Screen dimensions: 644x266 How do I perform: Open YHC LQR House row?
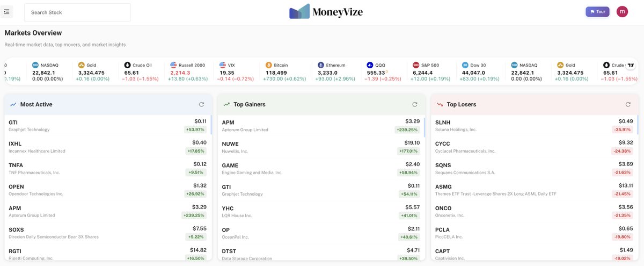click(321, 211)
